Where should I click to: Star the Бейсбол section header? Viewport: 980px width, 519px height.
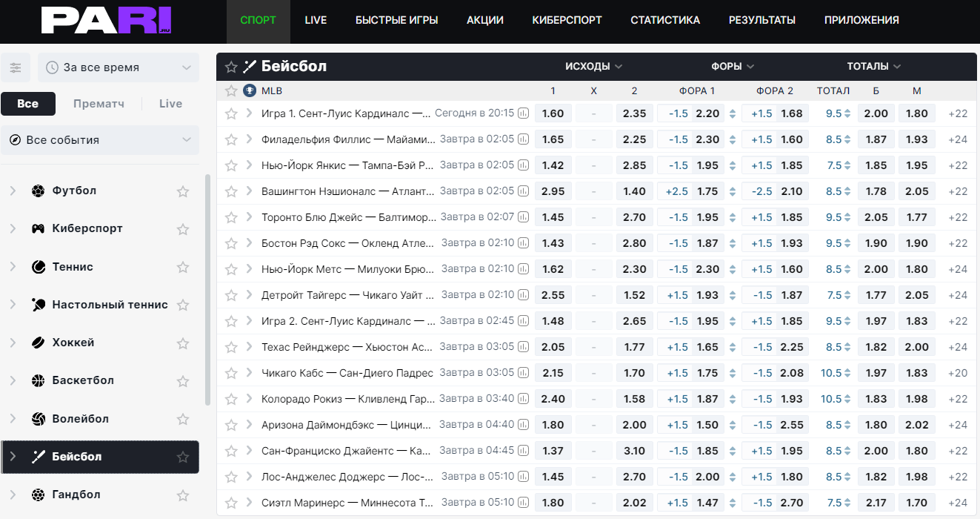point(231,67)
